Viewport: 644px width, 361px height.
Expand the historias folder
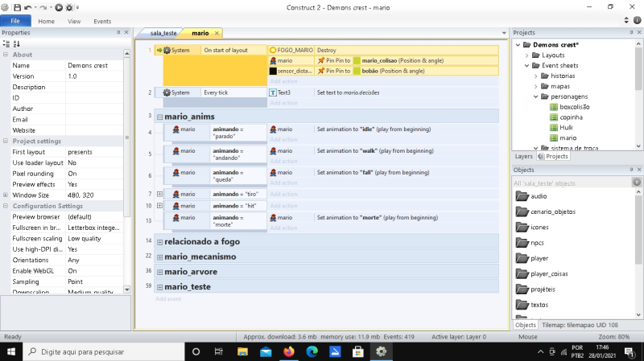coord(535,76)
